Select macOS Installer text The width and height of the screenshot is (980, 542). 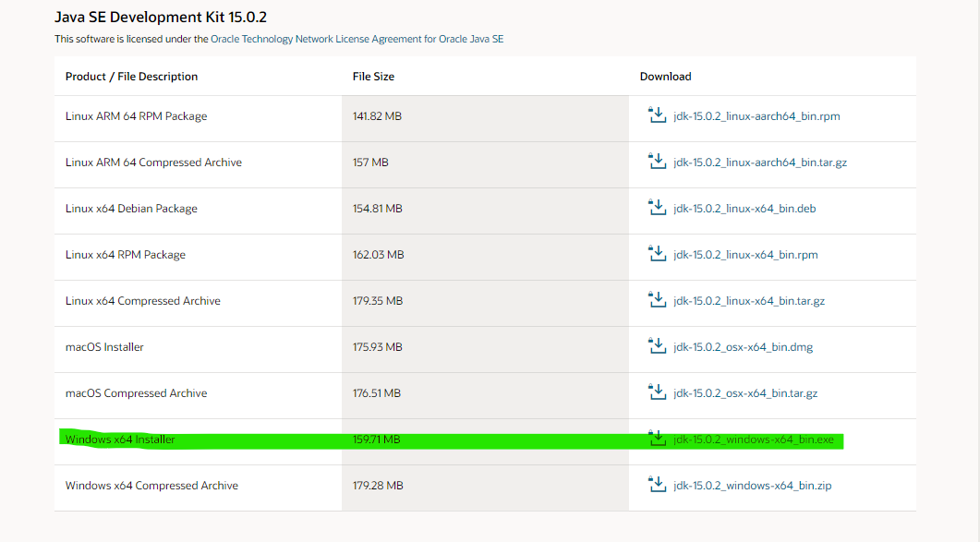104,347
